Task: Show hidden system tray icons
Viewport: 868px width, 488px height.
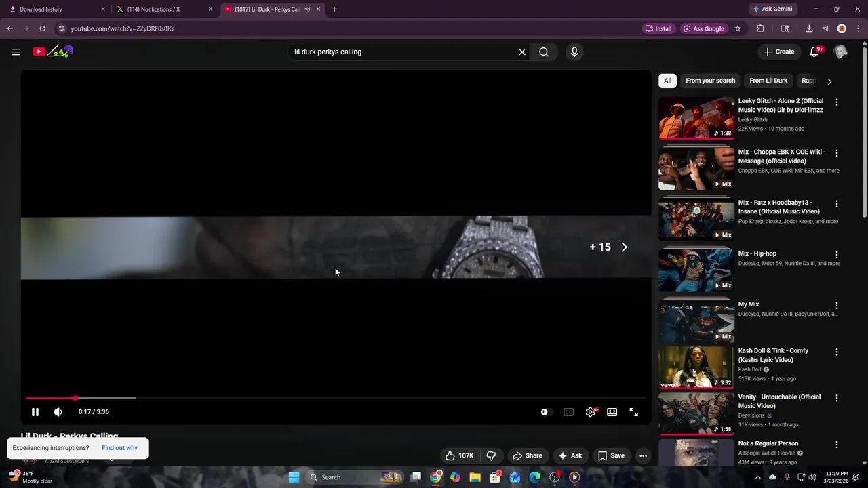Action: click(x=758, y=477)
